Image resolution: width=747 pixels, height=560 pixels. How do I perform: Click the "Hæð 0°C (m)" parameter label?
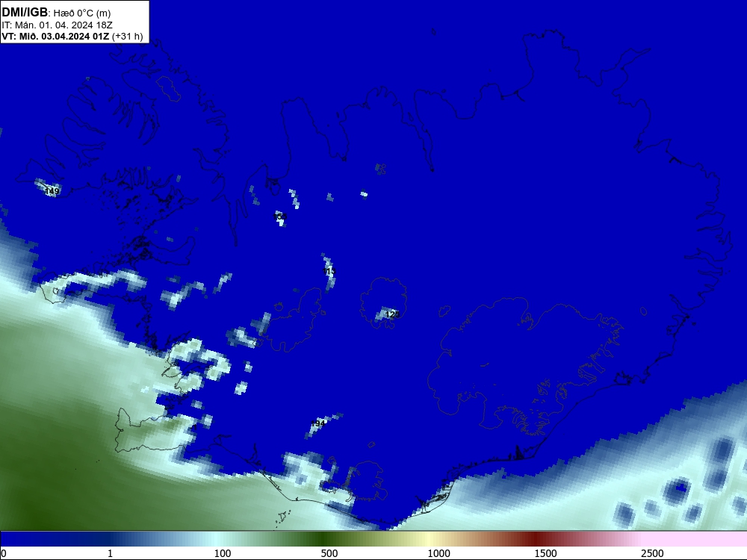click(x=82, y=13)
